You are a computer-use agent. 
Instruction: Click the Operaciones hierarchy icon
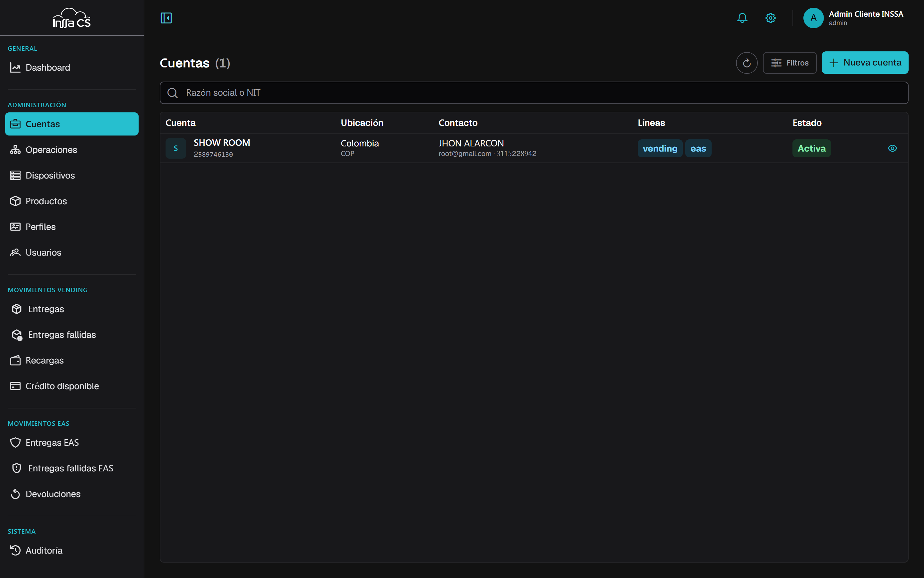(15, 149)
